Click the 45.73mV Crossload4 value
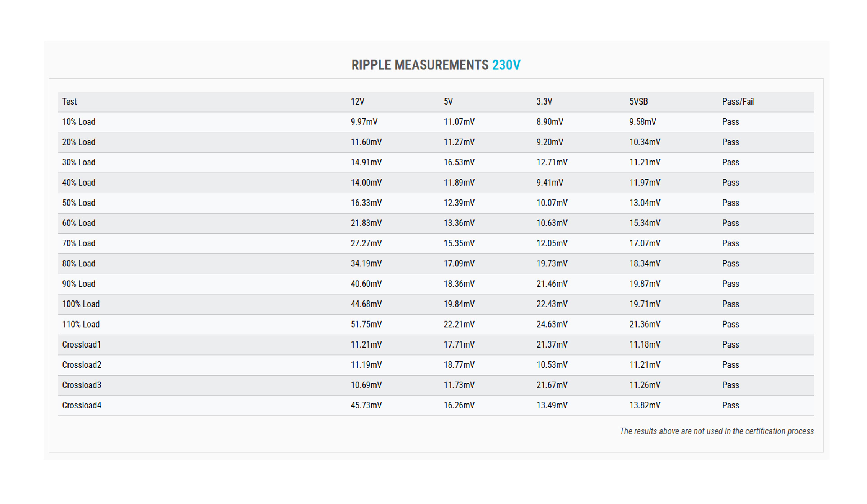Screen dimensions: 867x504 (x=366, y=405)
